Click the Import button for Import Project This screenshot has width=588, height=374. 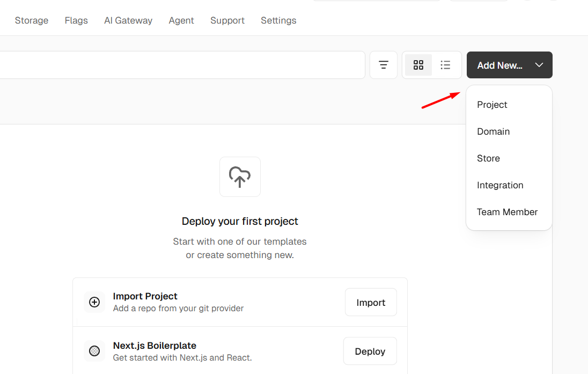tap(371, 302)
